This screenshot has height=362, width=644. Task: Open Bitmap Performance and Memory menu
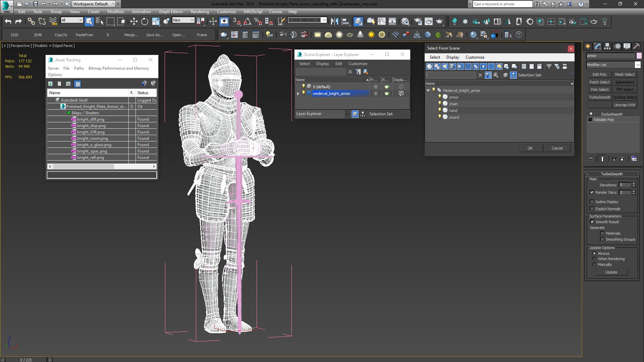tap(118, 68)
